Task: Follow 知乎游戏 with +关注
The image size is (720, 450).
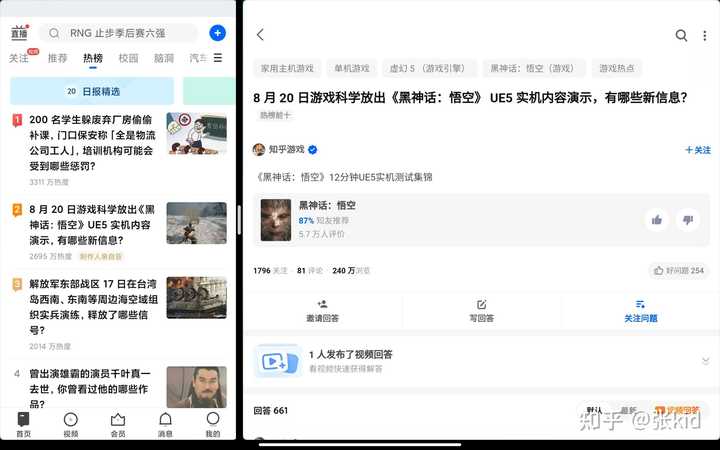Action: [x=698, y=150]
